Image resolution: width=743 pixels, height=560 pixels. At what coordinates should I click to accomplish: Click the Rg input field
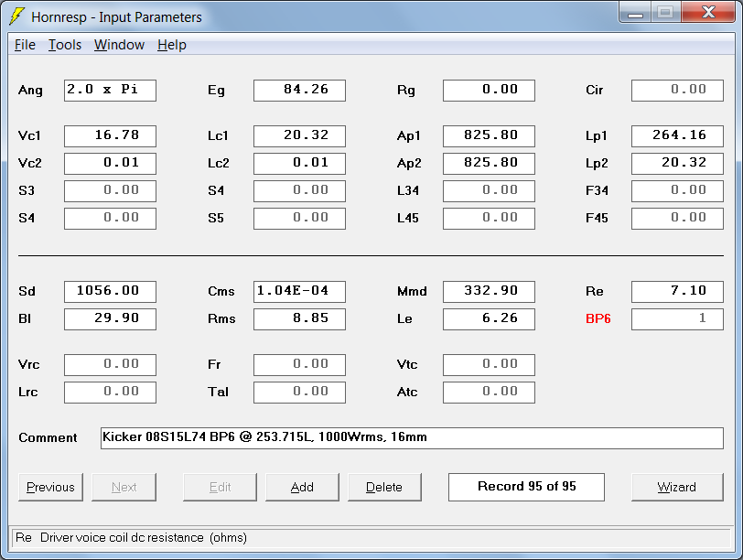click(x=489, y=91)
